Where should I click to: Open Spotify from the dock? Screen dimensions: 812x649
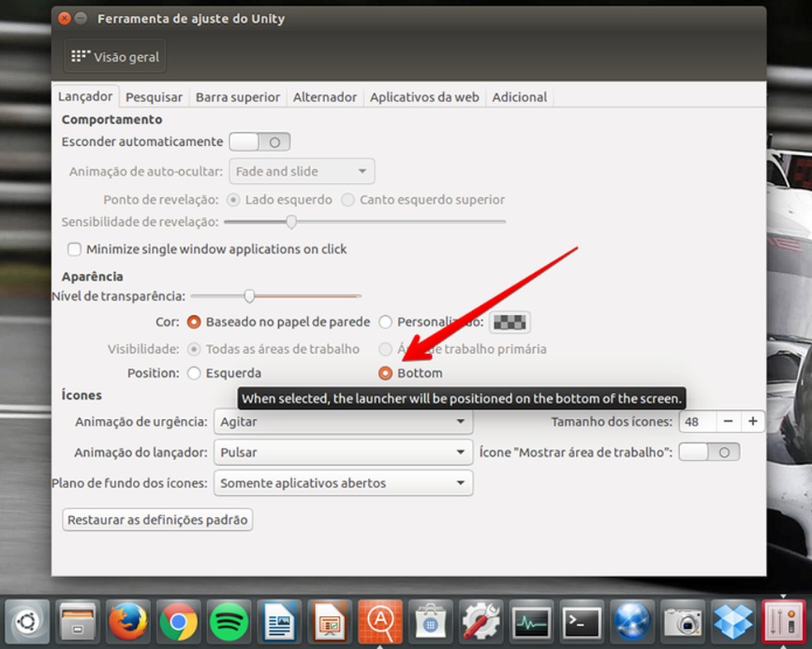229,622
